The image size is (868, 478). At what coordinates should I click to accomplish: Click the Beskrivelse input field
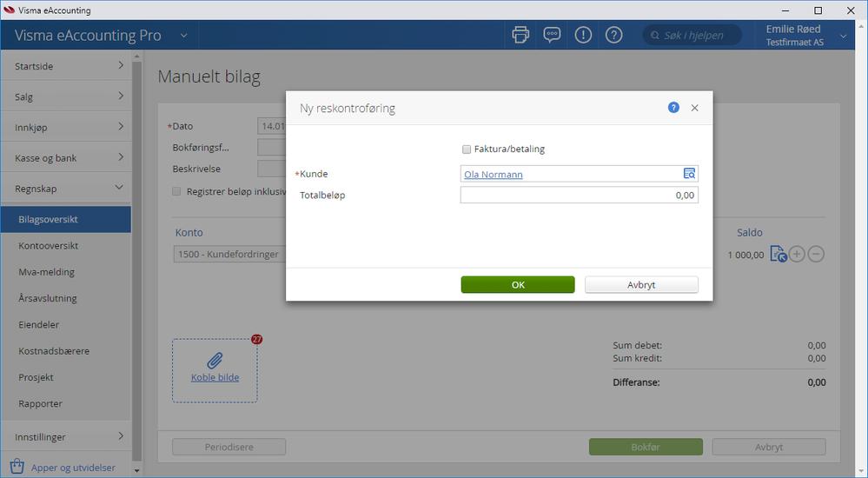272,169
